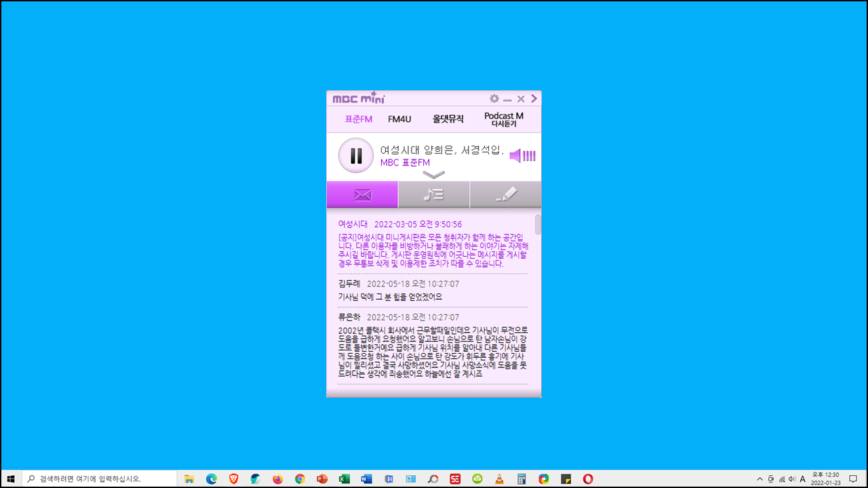Open Word from taskbar

[366, 479]
